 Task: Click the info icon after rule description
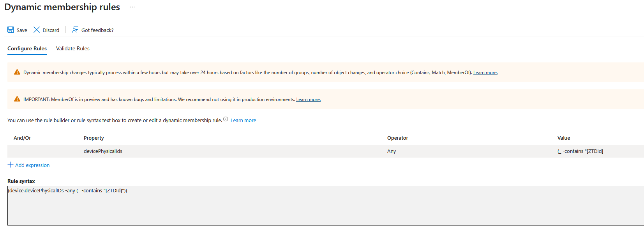226,119
